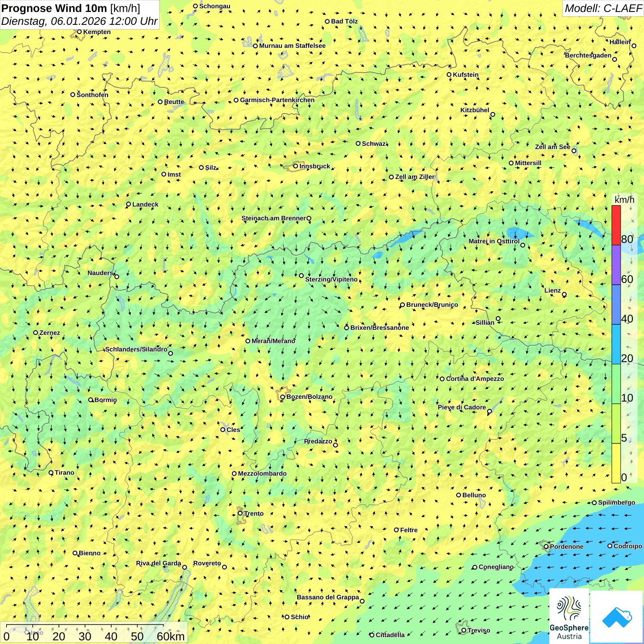Click the 'Brixen/Bressanone' label
644x644 pixels.
(x=379, y=328)
